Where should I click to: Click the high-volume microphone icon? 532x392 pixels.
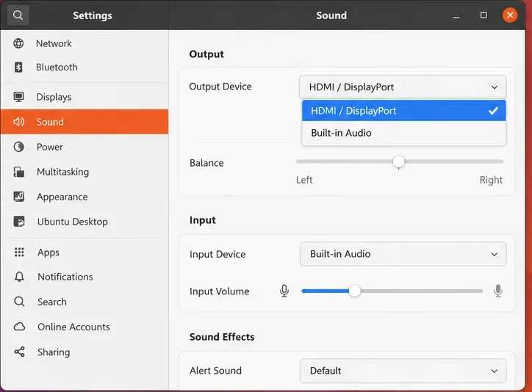pos(498,291)
